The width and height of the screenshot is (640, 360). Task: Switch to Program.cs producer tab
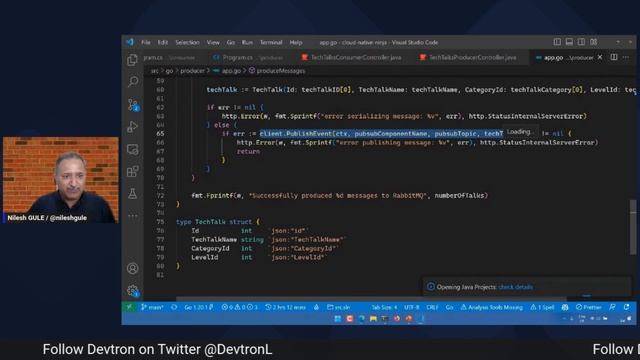[x=248, y=58]
